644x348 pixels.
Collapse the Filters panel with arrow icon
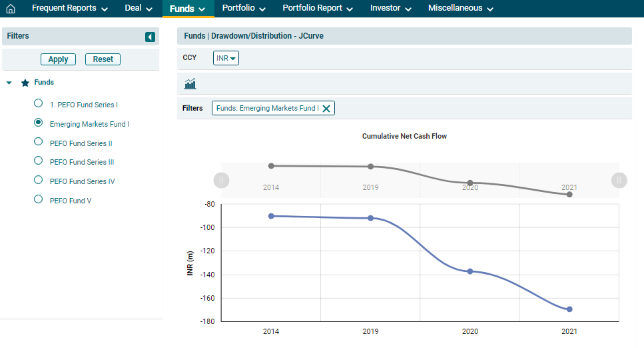(150, 37)
